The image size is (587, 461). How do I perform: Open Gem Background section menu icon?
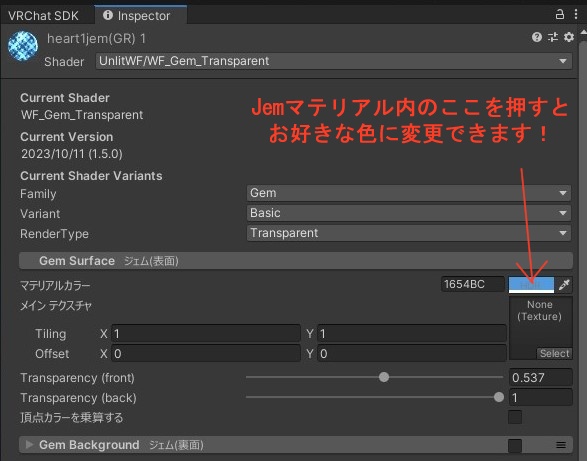(x=561, y=445)
